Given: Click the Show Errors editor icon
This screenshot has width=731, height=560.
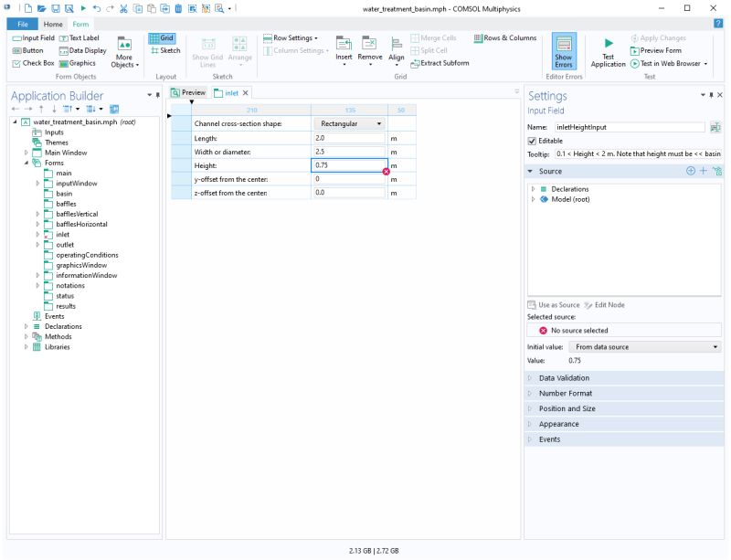Looking at the screenshot, I should [x=565, y=52].
